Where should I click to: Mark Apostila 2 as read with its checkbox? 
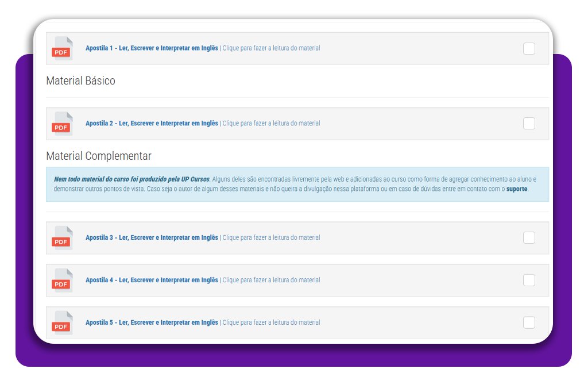pos(529,124)
